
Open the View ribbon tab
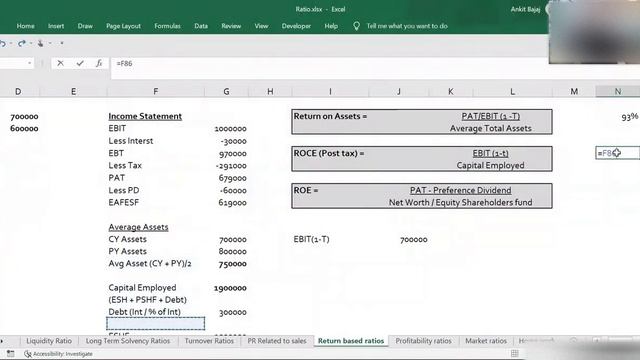pyautogui.click(x=261, y=26)
